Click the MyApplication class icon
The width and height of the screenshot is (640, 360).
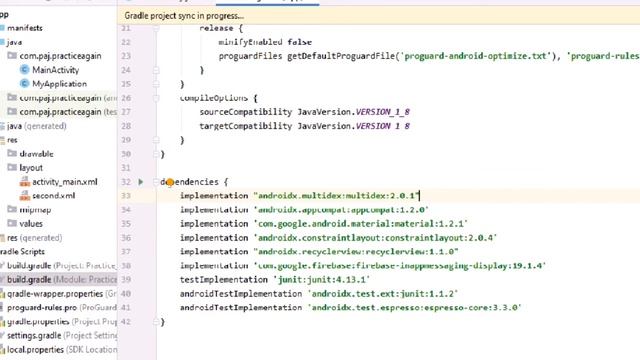(24, 84)
